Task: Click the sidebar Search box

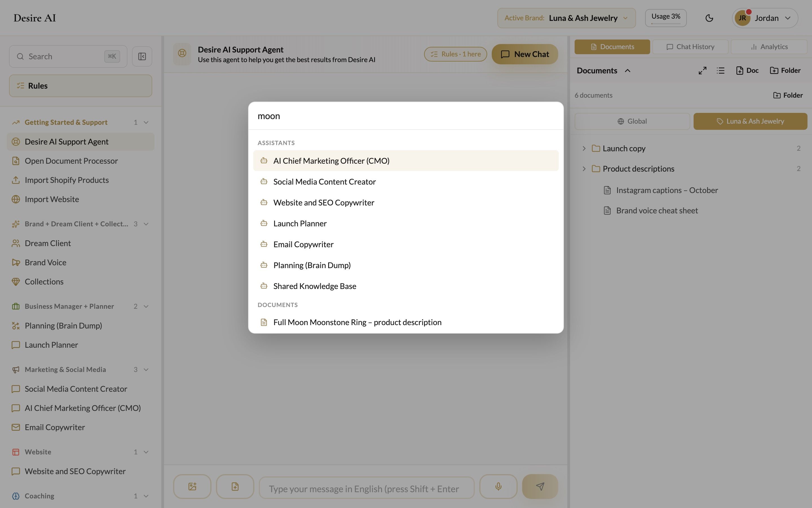Action: point(68,56)
